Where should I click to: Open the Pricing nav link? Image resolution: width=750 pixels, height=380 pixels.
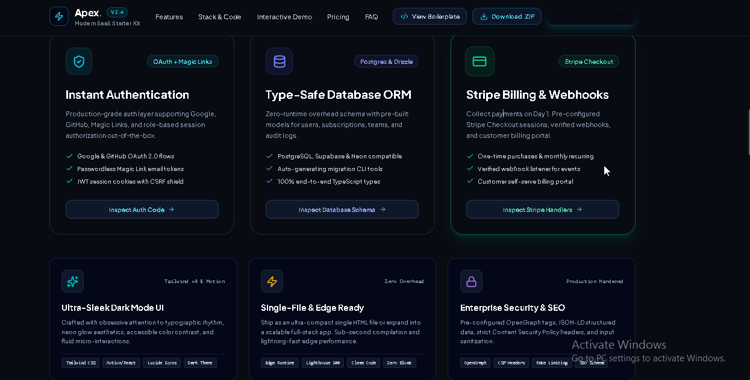[x=338, y=17]
